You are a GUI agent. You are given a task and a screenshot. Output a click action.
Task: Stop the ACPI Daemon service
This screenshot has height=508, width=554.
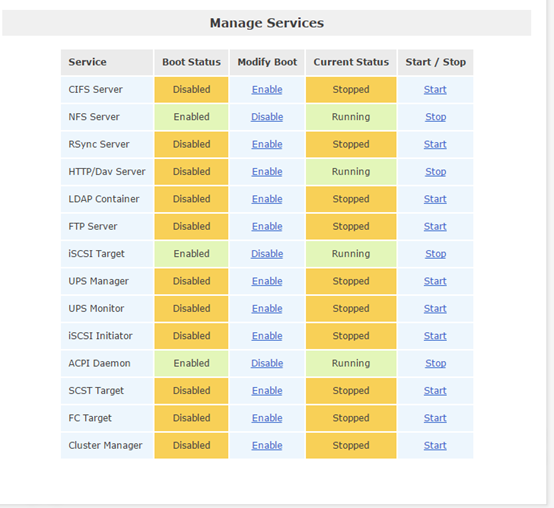tap(435, 364)
